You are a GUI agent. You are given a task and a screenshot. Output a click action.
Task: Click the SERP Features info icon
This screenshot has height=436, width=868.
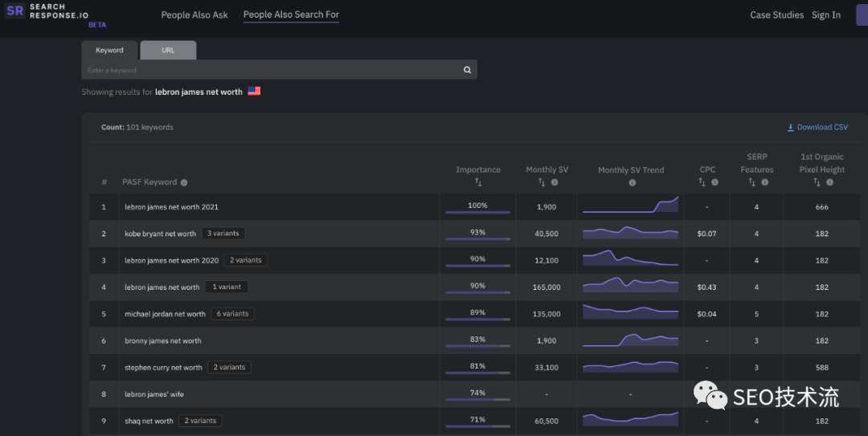click(764, 182)
